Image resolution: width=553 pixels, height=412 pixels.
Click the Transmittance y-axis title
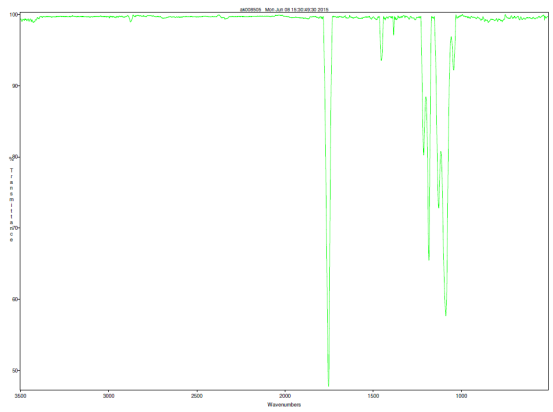coord(11,205)
